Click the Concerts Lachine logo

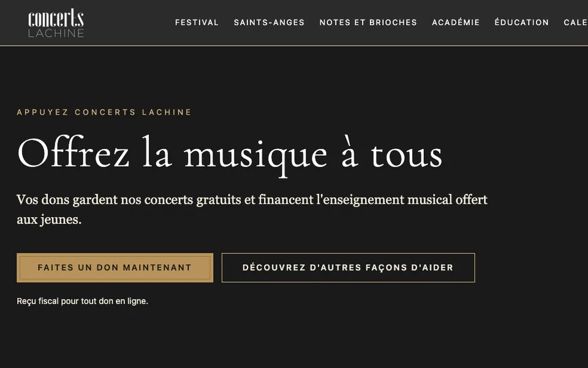56,23
